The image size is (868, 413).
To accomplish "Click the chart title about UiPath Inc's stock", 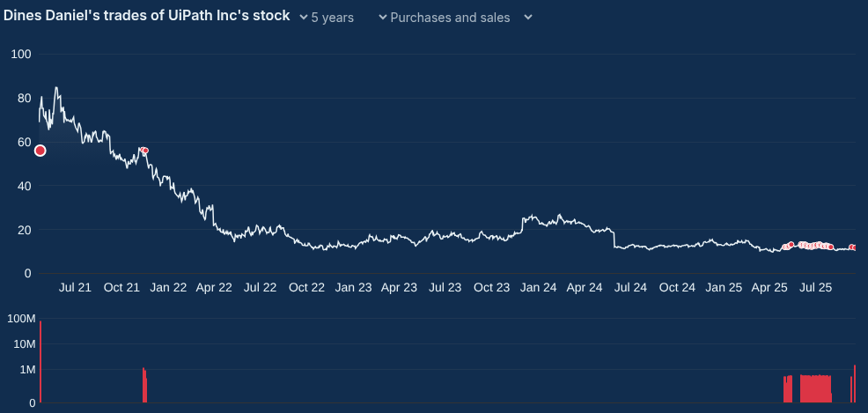I will pos(147,17).
